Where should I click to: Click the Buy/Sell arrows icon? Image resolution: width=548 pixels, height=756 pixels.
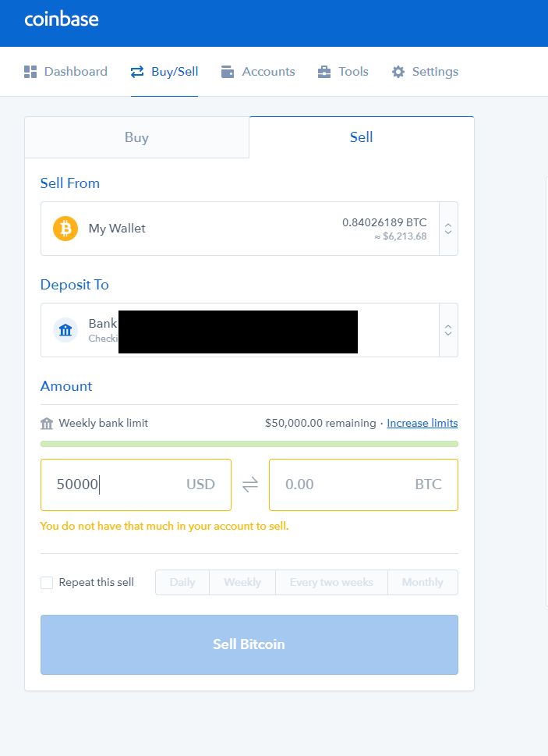(x=136, y=71)
